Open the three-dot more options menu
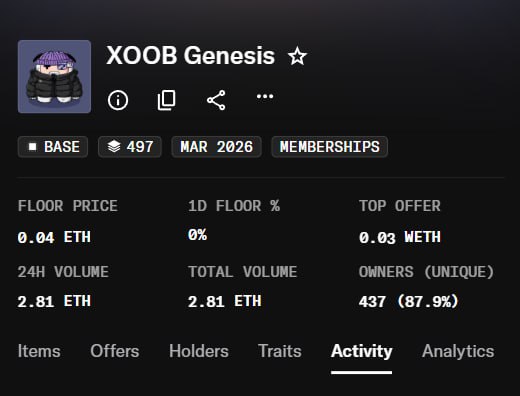Screen dimensions: 520x396 click(265, 97)
